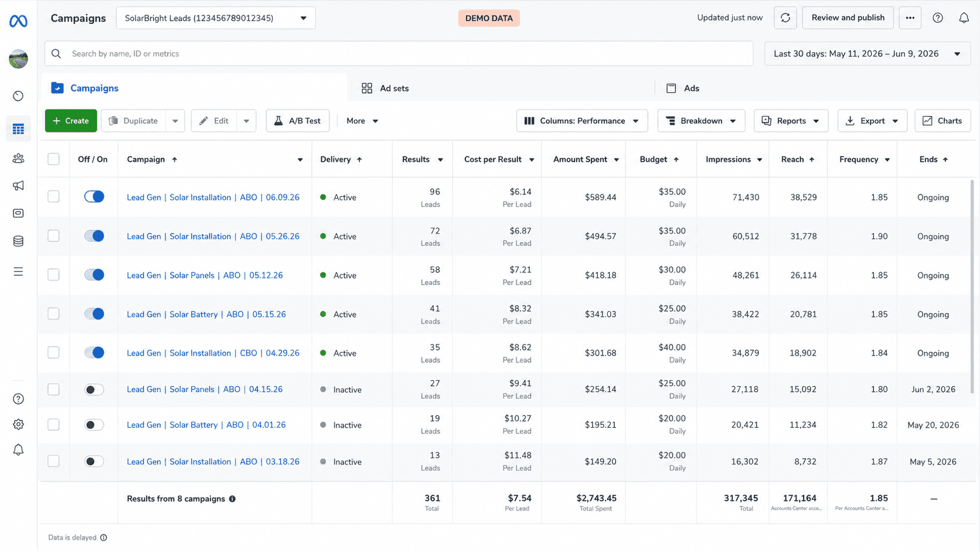
Task: Select checkbox for Solar Installation ABO 06.09.26 row
Action: [x=53, y=197]
